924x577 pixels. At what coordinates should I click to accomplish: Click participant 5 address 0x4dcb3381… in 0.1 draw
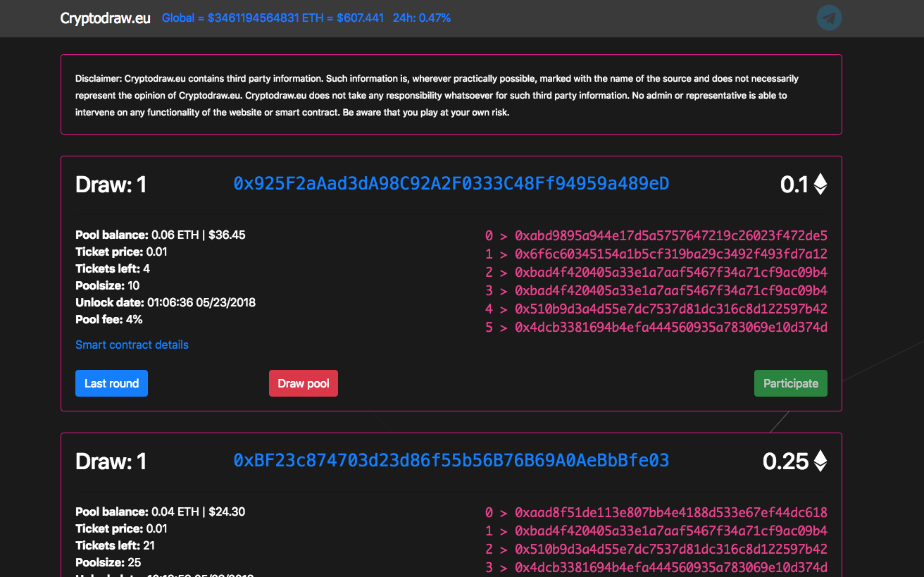pos(671,327)
